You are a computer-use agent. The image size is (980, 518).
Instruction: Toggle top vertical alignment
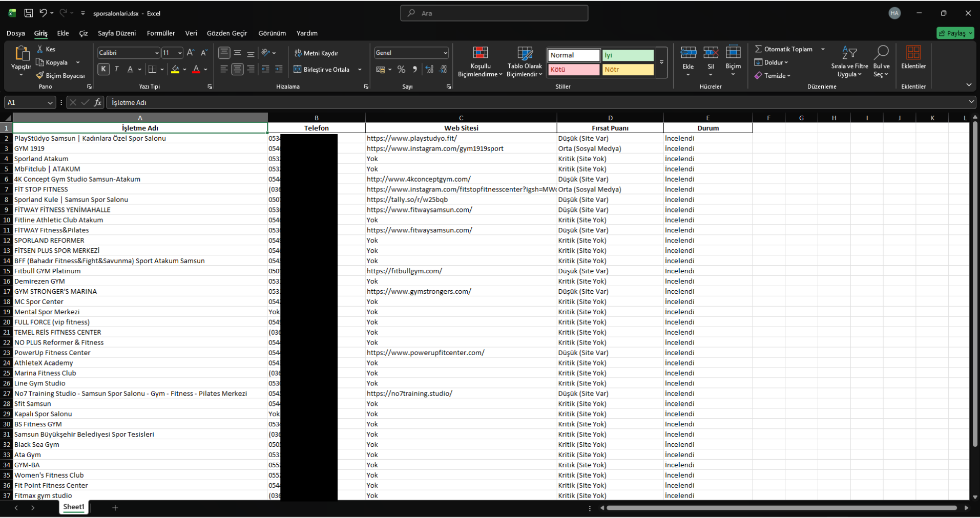(224, 53)
